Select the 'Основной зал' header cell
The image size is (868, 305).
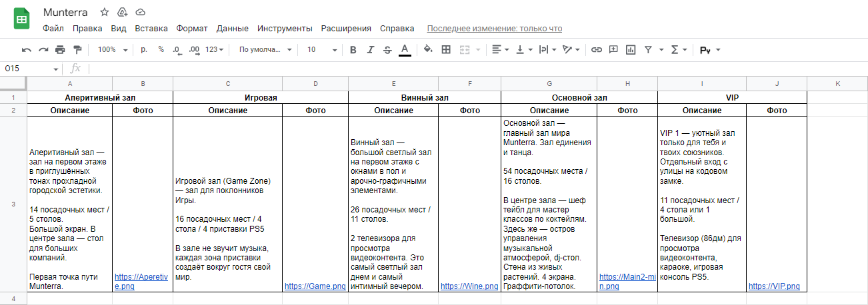579,97
